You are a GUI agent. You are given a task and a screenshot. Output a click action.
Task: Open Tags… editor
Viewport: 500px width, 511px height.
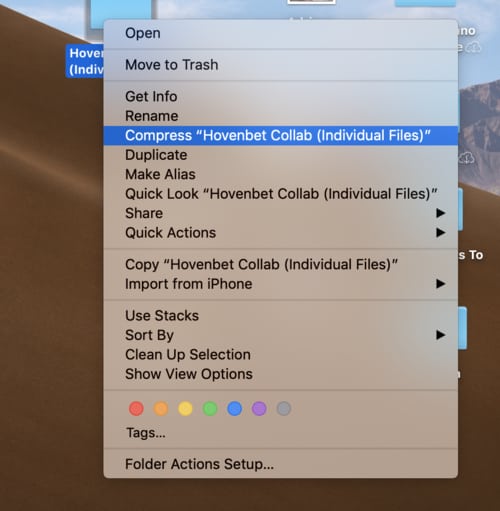point(146,433)
